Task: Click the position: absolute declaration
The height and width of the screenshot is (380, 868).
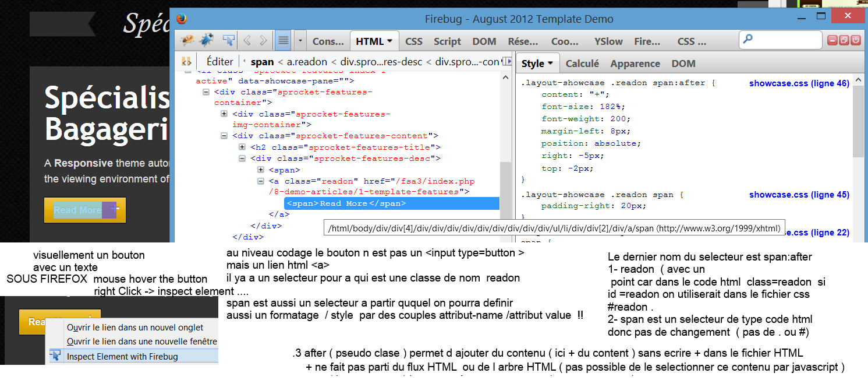Action: pos(591,143)
